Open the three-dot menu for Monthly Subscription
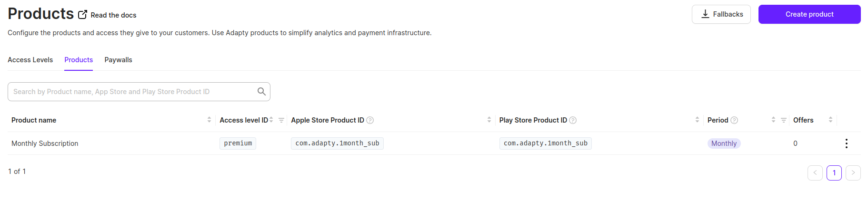 click(846, 143)
